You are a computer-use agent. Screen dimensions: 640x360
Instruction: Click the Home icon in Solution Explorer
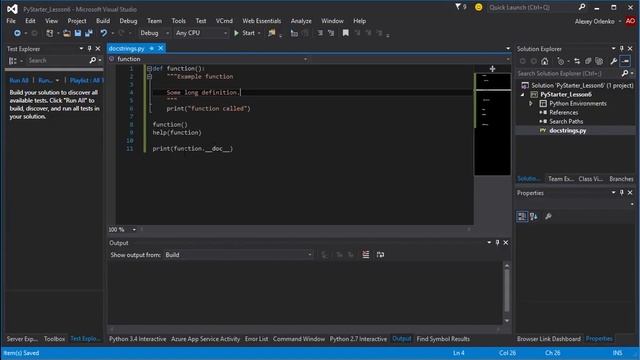pos(544,61)
